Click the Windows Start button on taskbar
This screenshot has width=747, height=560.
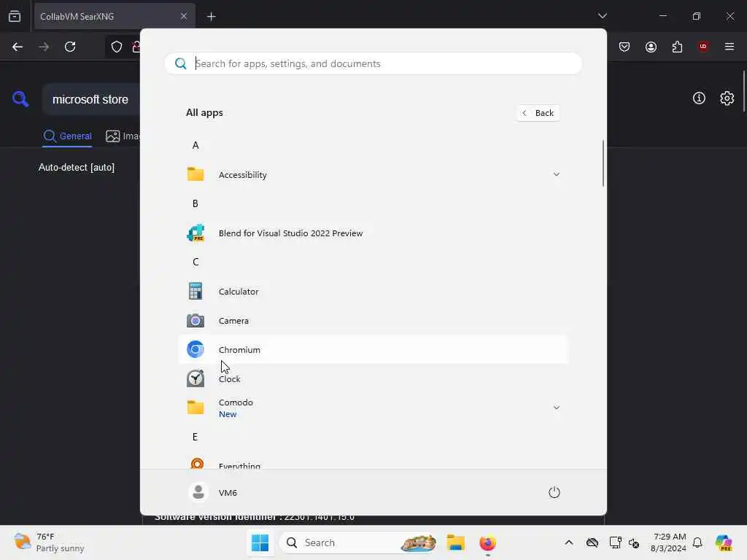coord(260,542)
